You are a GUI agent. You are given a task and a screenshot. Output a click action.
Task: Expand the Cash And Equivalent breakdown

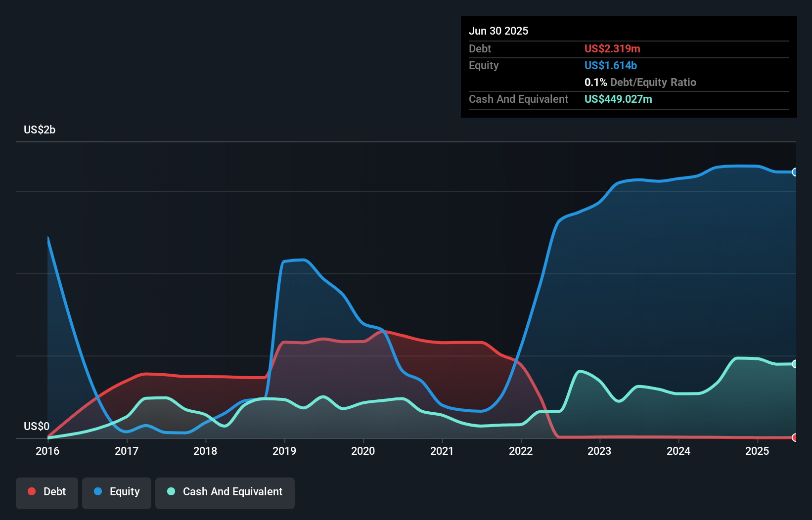click(x=518, y=99)
